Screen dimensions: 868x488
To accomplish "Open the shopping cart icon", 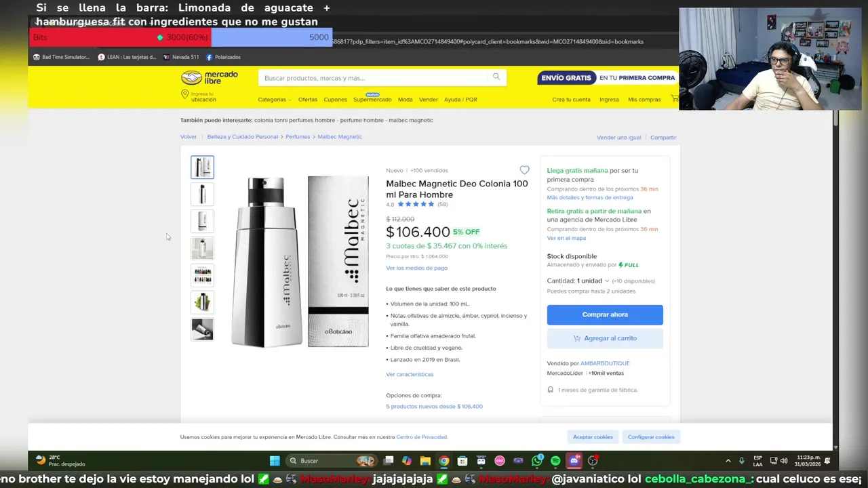I will [674, 99].
